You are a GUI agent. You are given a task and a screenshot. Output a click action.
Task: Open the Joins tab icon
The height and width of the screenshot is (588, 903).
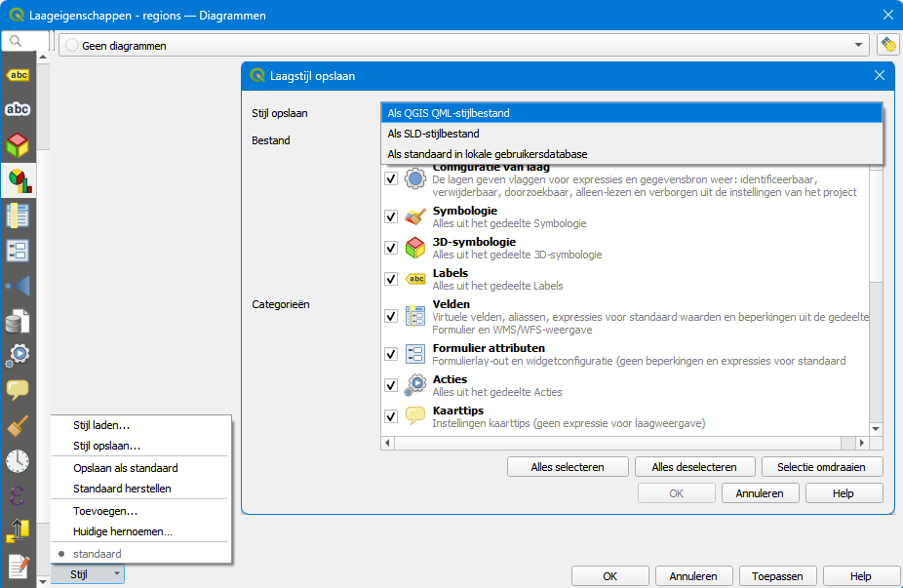[x=18, y=286]
